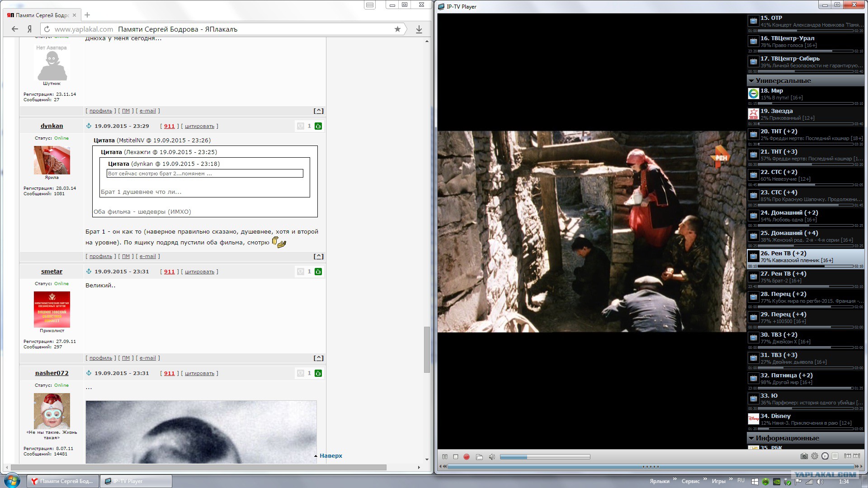
Task: Mute sound with the speaker icon in IP-TV Player
Action: [492, 457]
